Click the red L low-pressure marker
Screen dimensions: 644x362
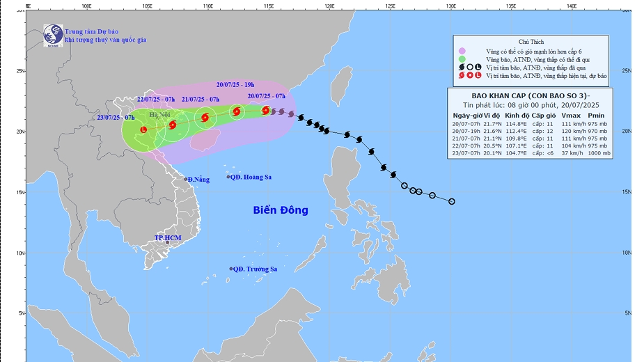[144, 129]
